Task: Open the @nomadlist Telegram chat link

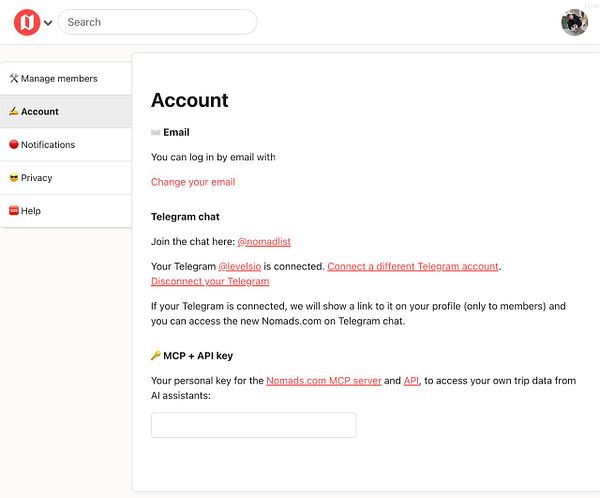Action: (x=264, y=242)
